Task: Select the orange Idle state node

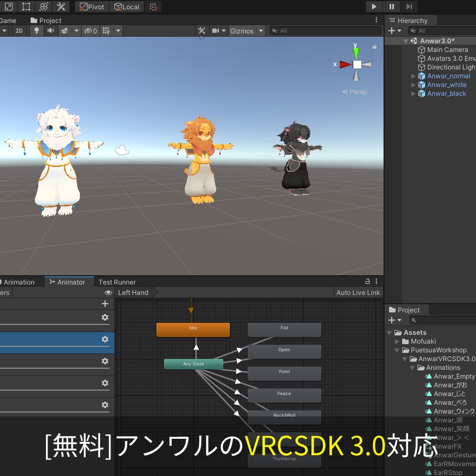Action: 193,329
